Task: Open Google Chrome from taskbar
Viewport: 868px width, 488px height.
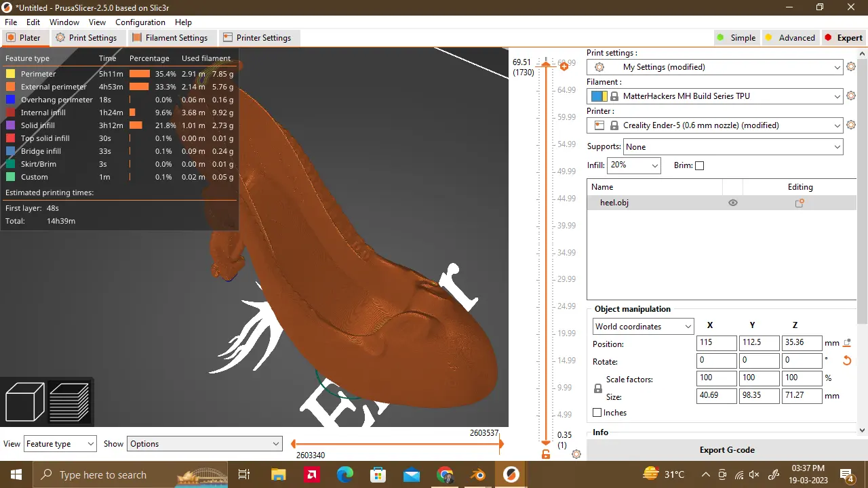Action: (445, 474)
